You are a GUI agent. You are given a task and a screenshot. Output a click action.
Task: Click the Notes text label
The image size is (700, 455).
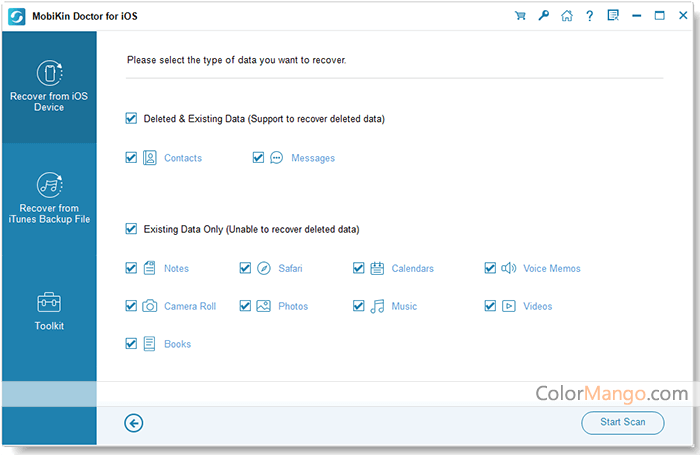[176, 268]
